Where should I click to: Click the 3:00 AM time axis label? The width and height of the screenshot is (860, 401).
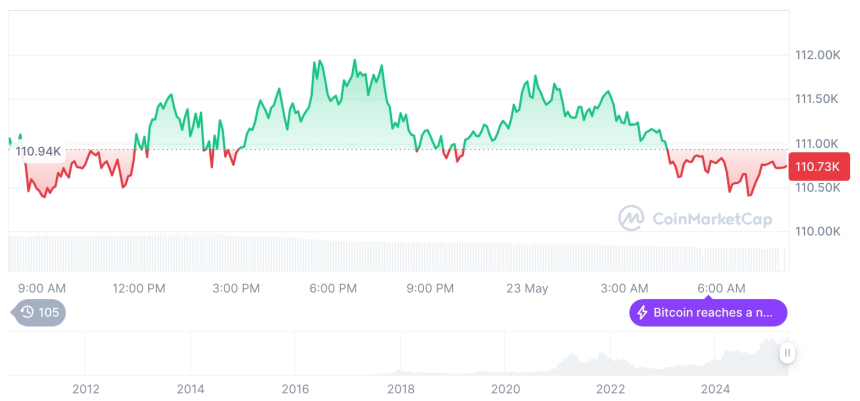624,288
